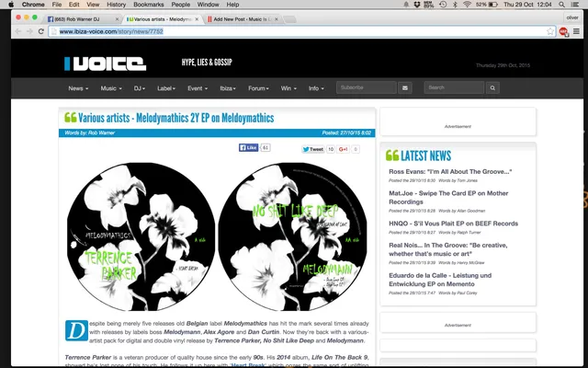This screenshot has width=588, height=368.
Task: Open the Bluetooth menu bar icon
Action: click(455, 5)
